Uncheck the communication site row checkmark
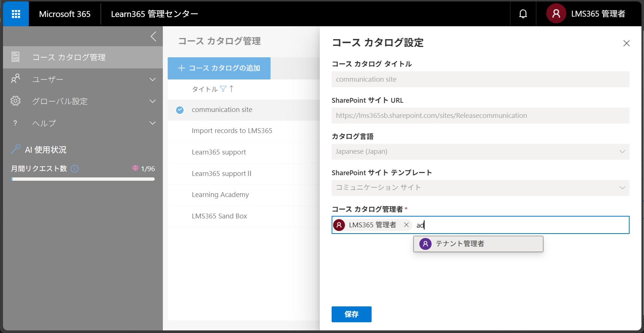The height and width of the screenshot is (333, 644). pyautogui.click(x=180, y=110)
